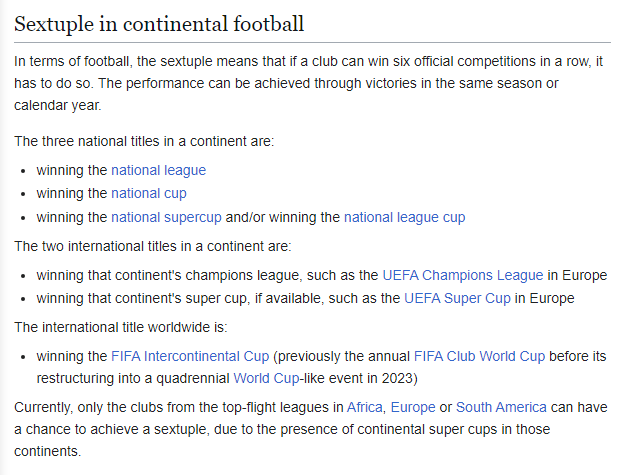The height and width of the screenshot is (475, 626).
Task: Click the paragraph starting 'Currently, only the clubs'
Action: [x=311, y=429]
